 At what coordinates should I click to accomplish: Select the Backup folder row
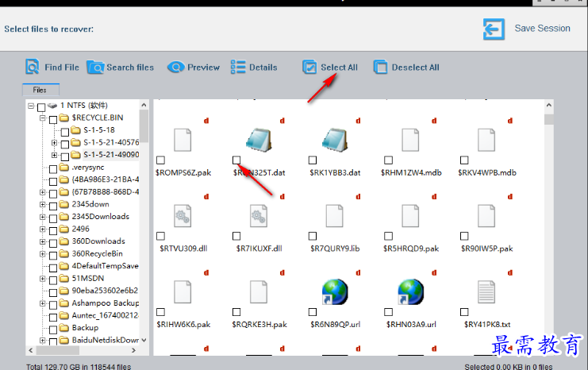tap(85, 328)
